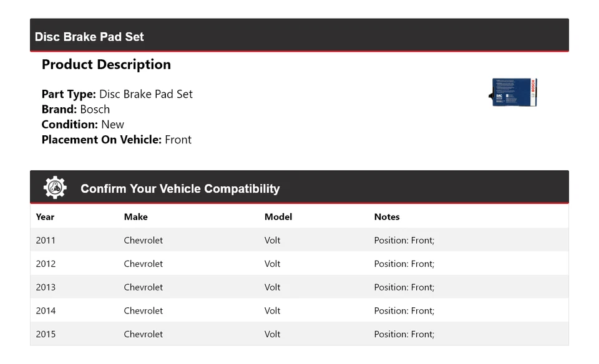The height and width of the screenshot is (364, 599).
Task: Click the gear compatibility icon
Action: click(55, 188)
